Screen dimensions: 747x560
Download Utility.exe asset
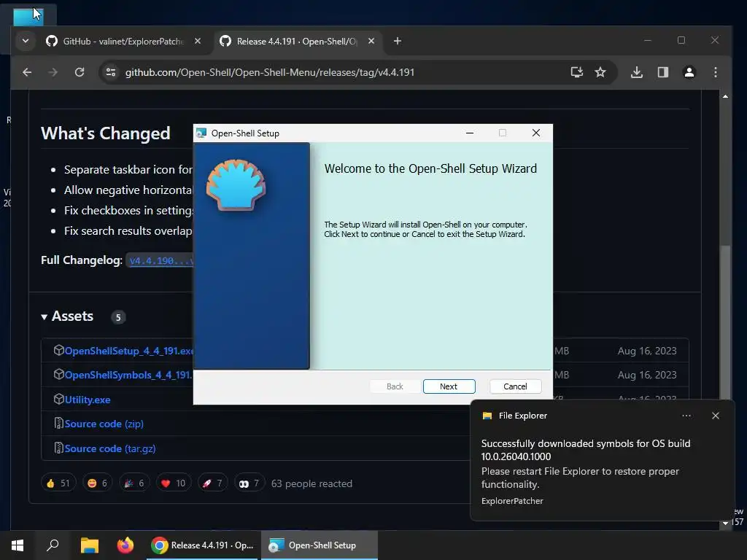point(88,400)
